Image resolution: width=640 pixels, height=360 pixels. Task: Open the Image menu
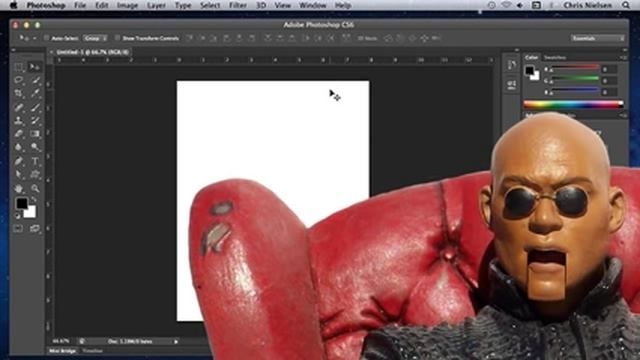click(127, 5)
